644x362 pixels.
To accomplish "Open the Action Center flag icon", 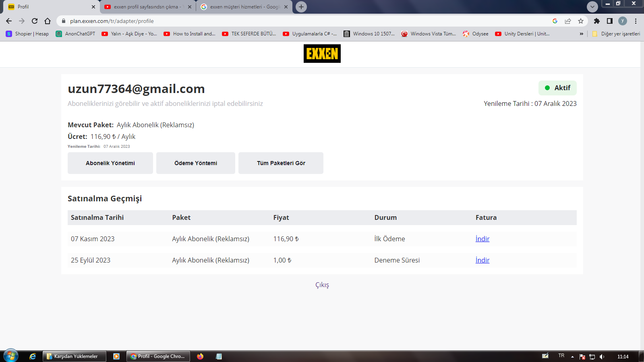I will click(582, 356).
